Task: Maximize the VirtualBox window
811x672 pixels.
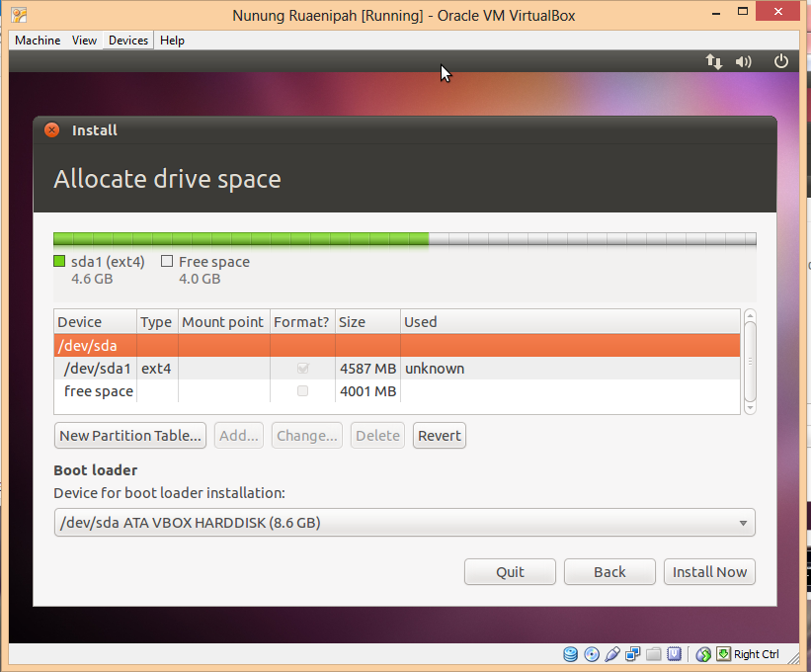Action: click(742, 12)
